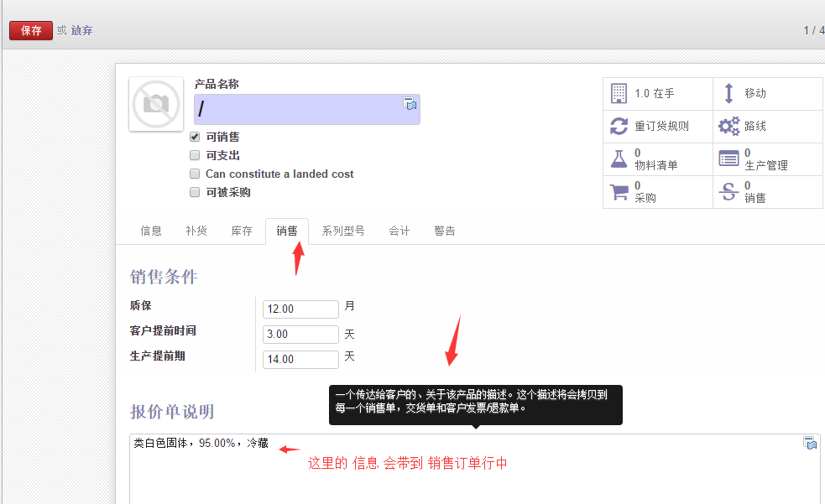The height and width of the screenshot is (504, 825).
Task: Switch to the 库存 tab
Action: (x=242, y=231)
